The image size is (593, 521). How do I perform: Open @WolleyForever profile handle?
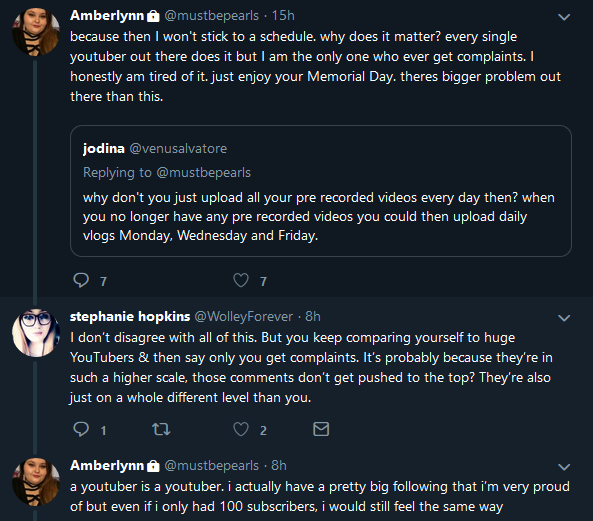244,316
